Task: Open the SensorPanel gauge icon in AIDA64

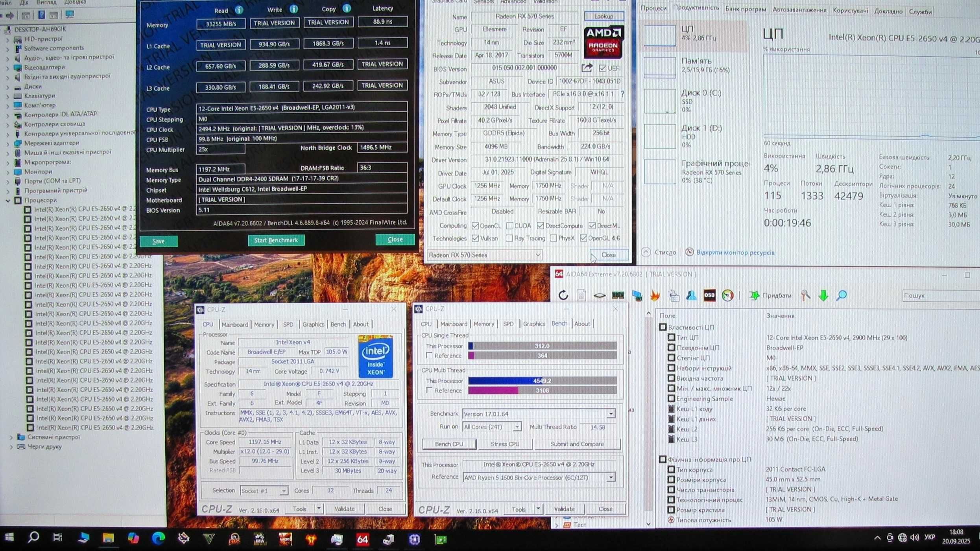Action: [x=727, y=295]
